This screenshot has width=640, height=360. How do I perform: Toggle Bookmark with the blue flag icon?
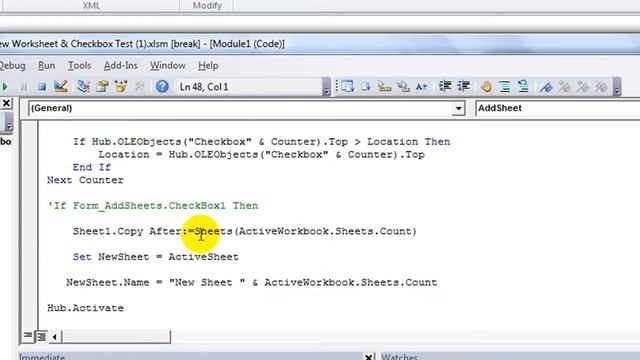pyautogui.click(x=546, y=87)
